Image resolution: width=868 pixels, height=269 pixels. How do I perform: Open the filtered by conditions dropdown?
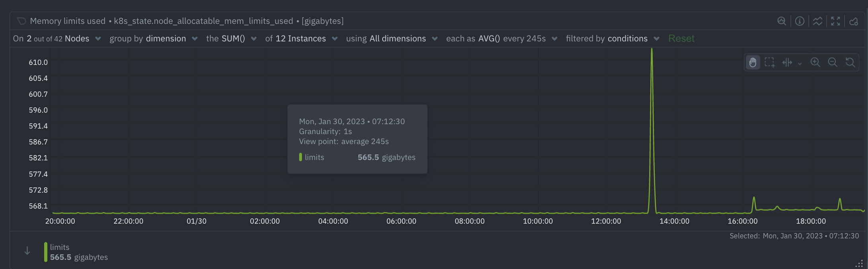pyautogui.click(x=613, y=39)
